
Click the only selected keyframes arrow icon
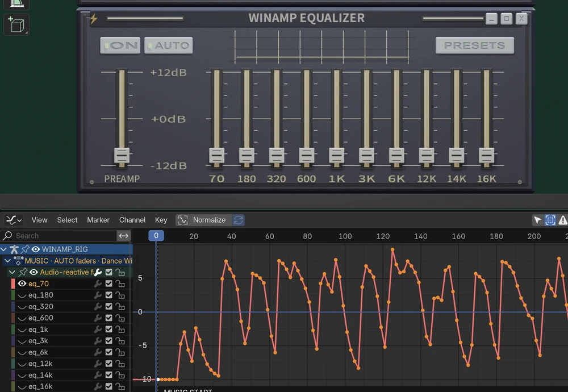pyautogui.click(x=537, y=220)
